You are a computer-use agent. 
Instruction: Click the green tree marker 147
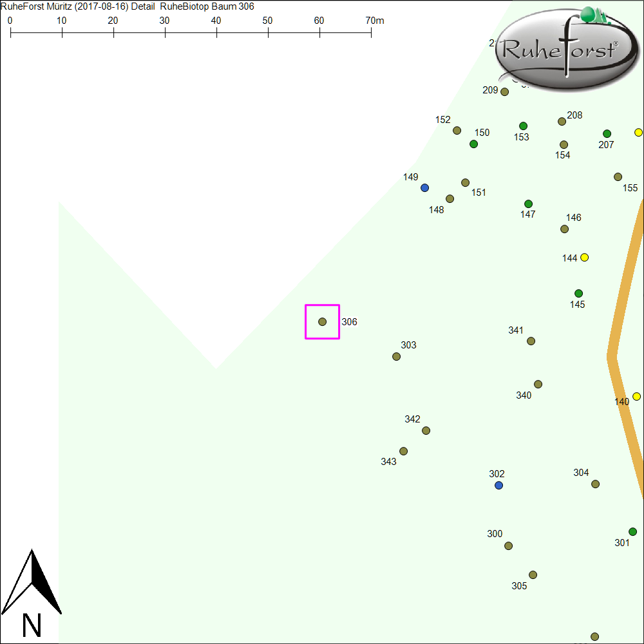click(528, 204)
